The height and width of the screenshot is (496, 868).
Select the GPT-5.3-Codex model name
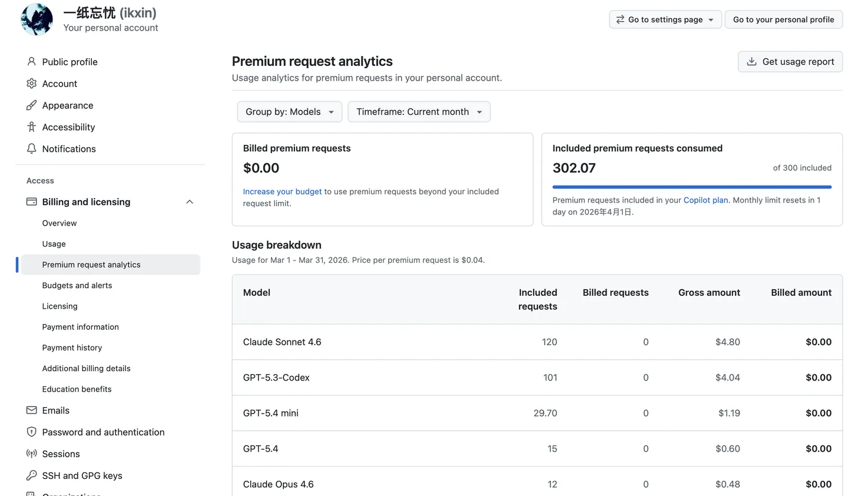[276, 378]
